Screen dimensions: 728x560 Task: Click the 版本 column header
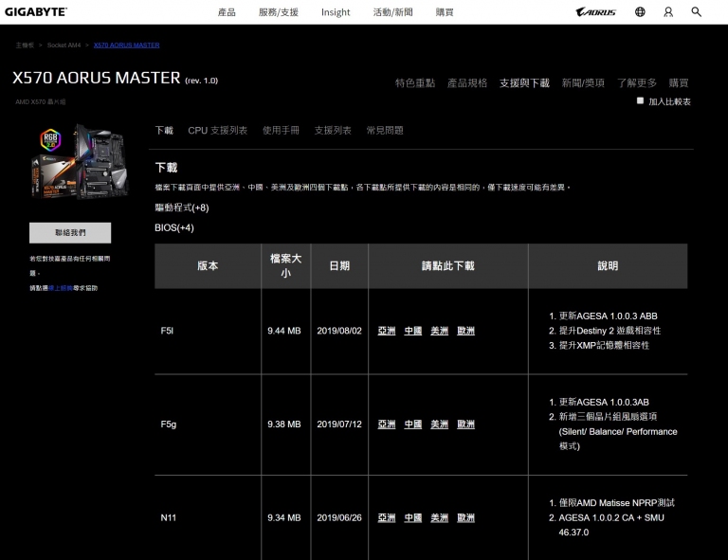(208, 266)
